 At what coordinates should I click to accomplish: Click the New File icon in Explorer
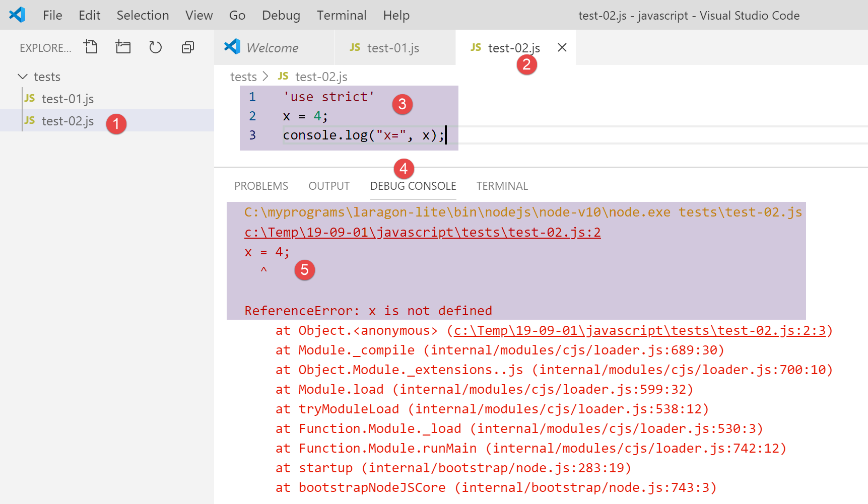pyautogui.click(x=91, y=47)
